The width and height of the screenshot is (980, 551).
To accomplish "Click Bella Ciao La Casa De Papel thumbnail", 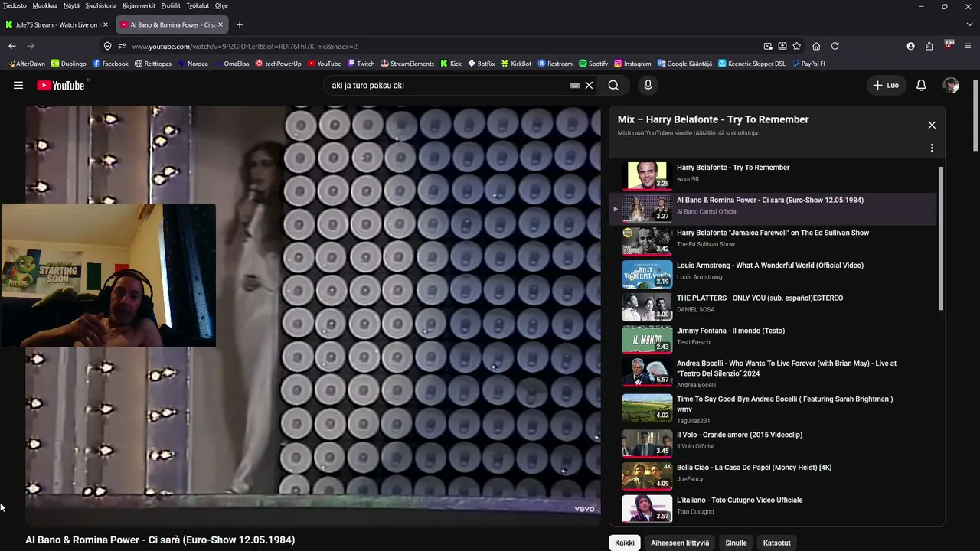I will coord(647,475).
